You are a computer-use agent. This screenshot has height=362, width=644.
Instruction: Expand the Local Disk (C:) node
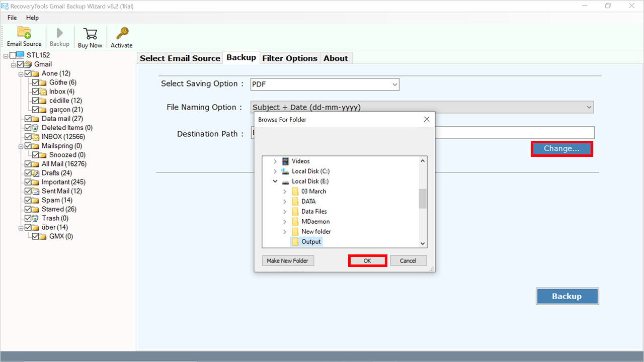coord(275,171)
